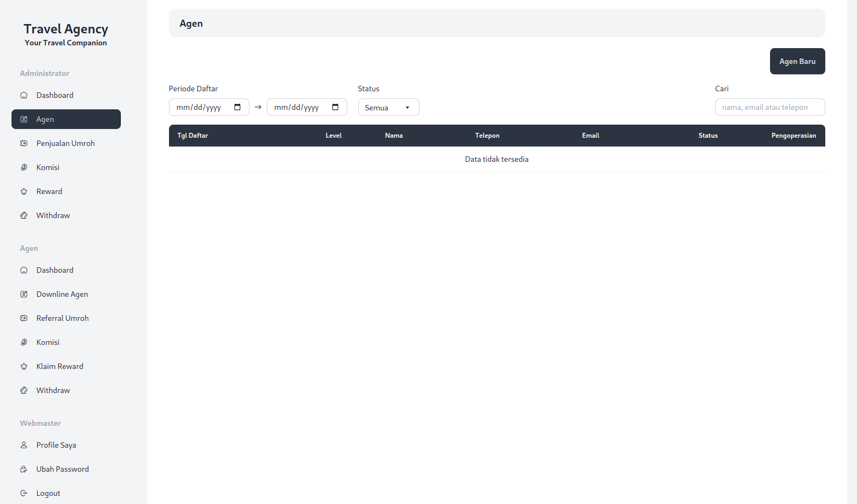Image resolution: width=857 pixels, height=504 pixels.
Task: Click the Ubah Password lock icon
Action: (x=24, y=469)
